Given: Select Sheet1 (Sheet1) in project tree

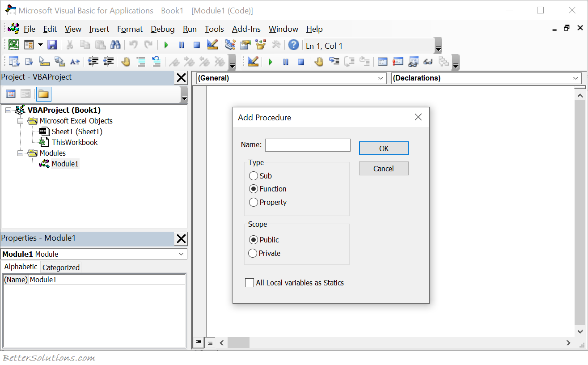Looking at the screenshot, I should click(x=77, y=132).
